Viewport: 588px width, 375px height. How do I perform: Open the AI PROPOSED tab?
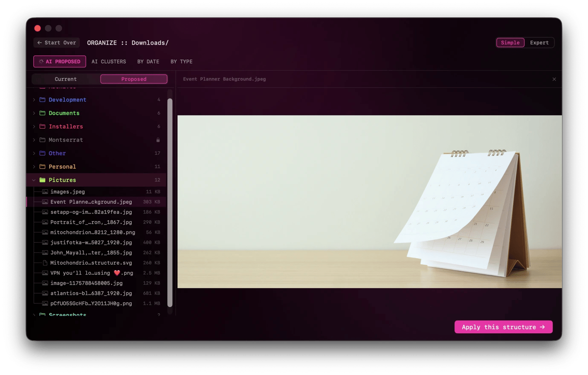click(60, 61)
